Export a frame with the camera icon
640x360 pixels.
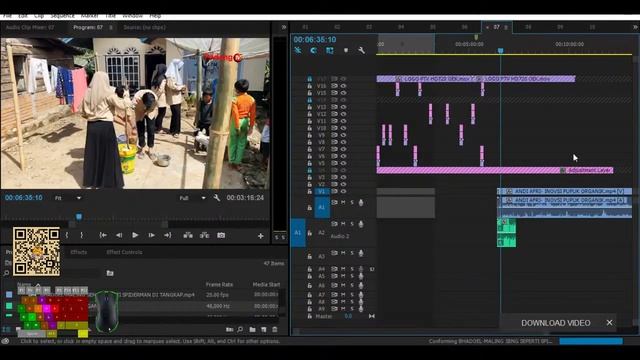click(x=221, y=235)
